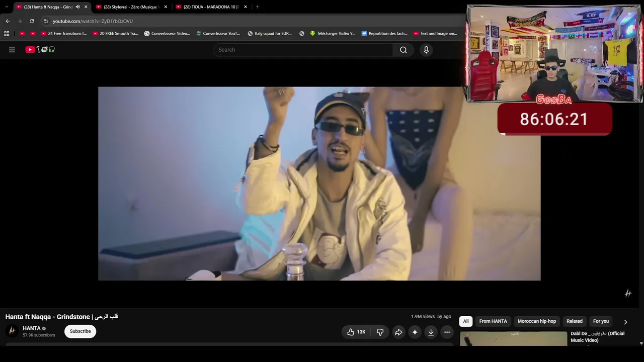Open HANTA channel name link
644x362 pixels.
tap(32, 328)
